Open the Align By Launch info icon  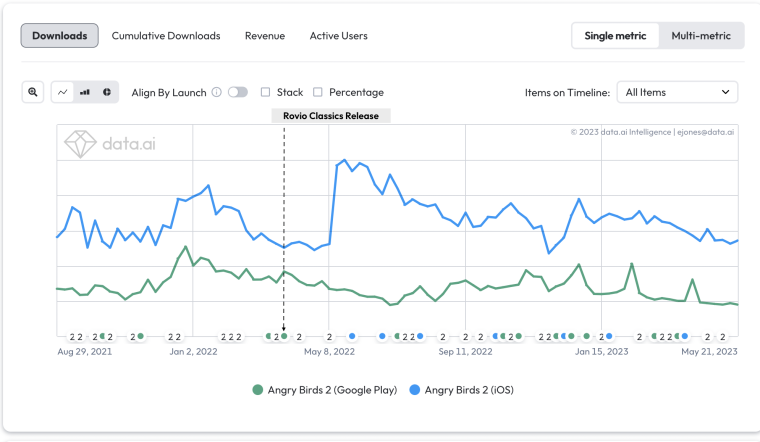point(217,92)
